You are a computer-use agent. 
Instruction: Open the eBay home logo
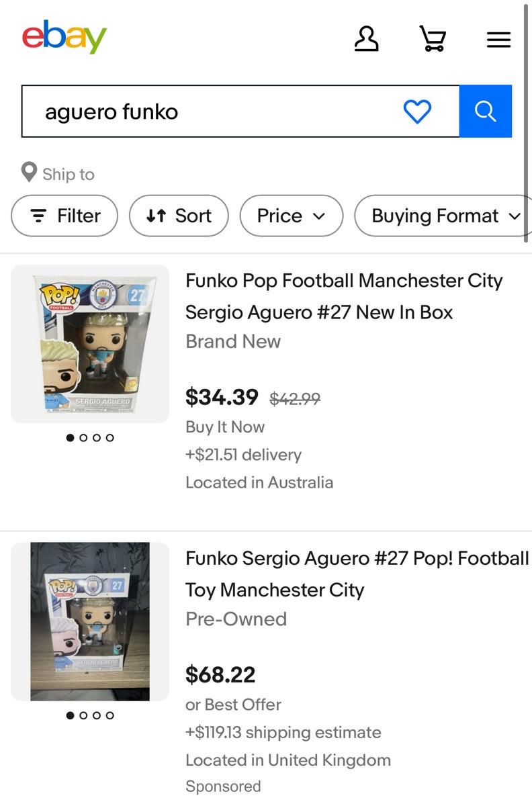64,37
